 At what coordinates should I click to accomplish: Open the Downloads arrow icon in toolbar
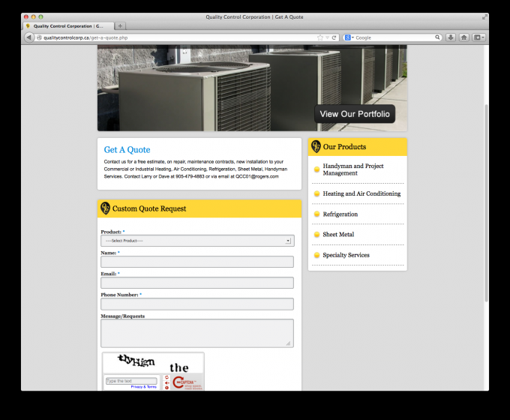click(451, 37)
